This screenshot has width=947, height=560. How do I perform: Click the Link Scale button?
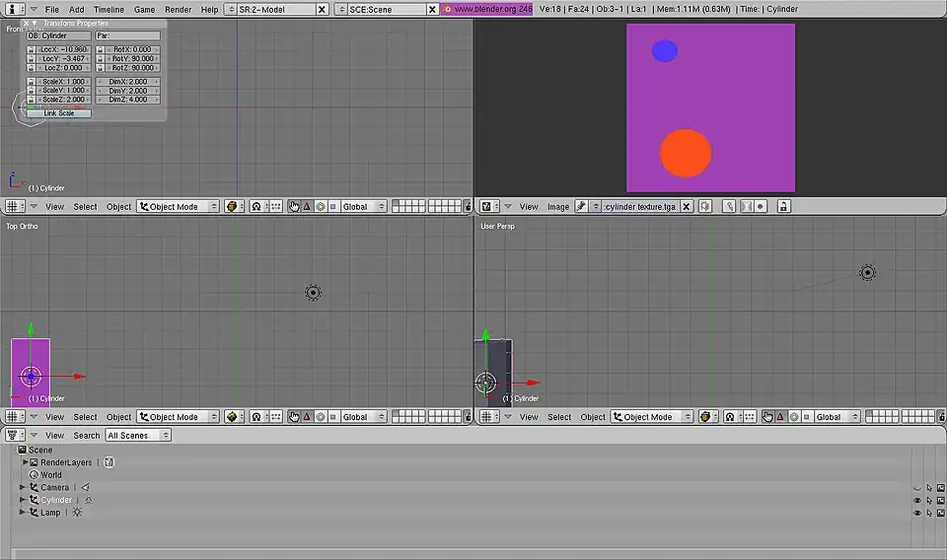click(58, 113)
